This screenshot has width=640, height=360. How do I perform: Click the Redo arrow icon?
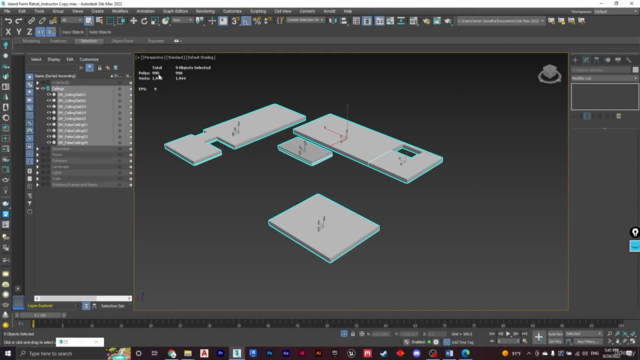19,21
